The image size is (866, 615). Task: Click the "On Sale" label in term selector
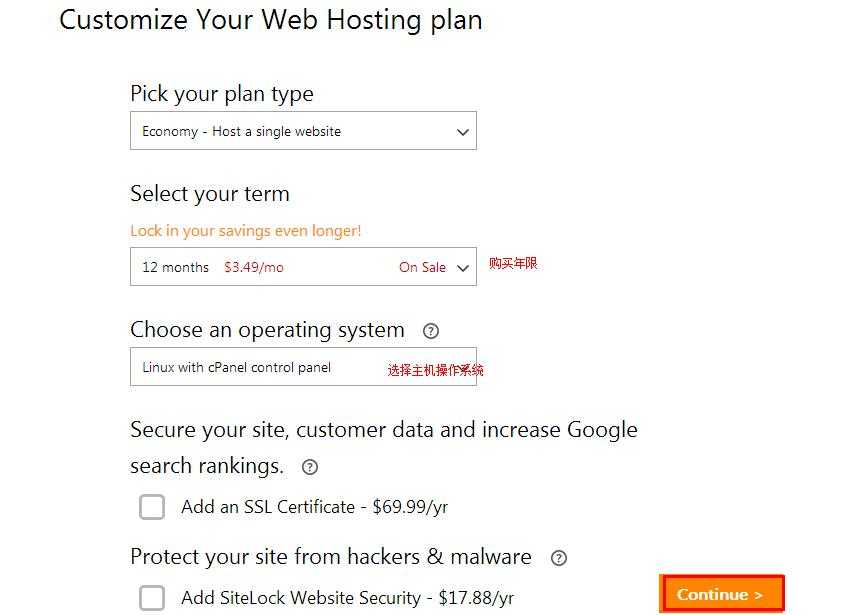422,268
